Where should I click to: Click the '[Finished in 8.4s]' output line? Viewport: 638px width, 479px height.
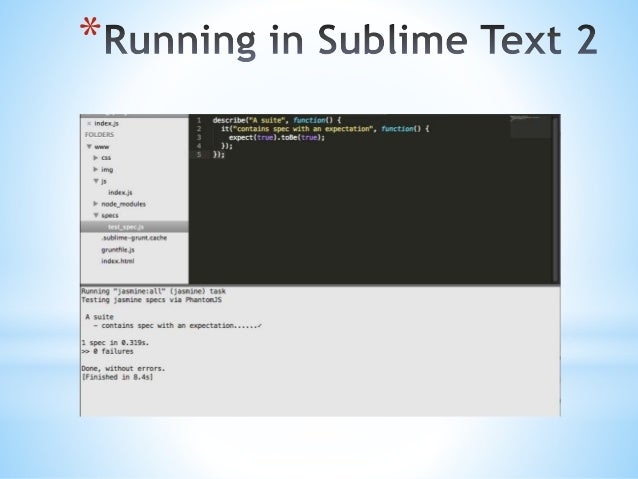click(117, 377)
